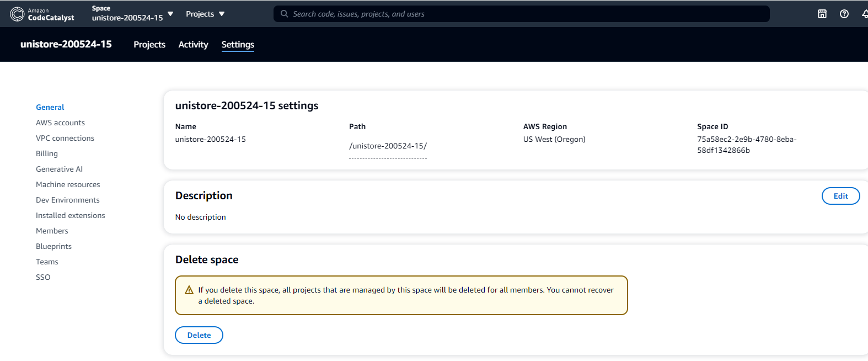
Task: Open the help question mark icon
Action: (x=844, y=14)
